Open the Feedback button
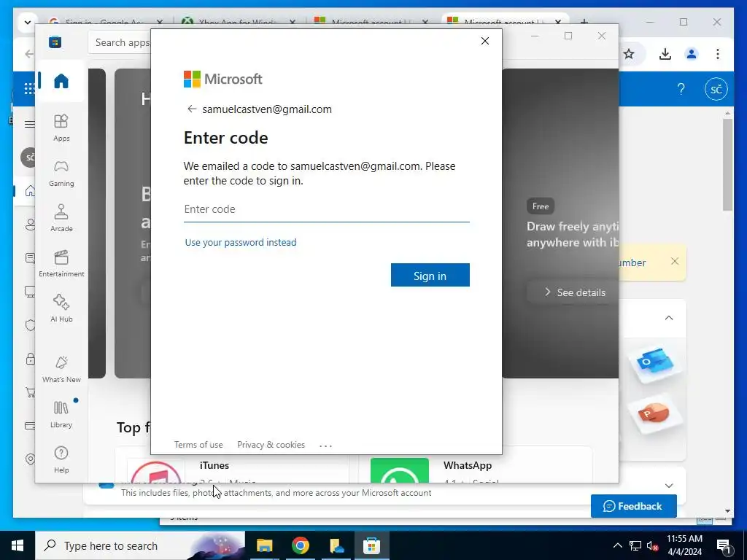The width and height of the screenshot is (747, 560). click(634, 506)
